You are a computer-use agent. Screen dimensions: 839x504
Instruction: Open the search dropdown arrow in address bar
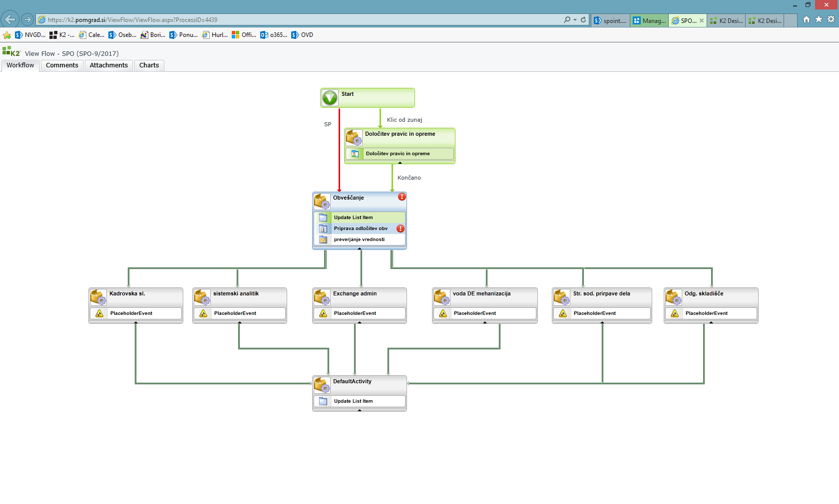point(575,20)
